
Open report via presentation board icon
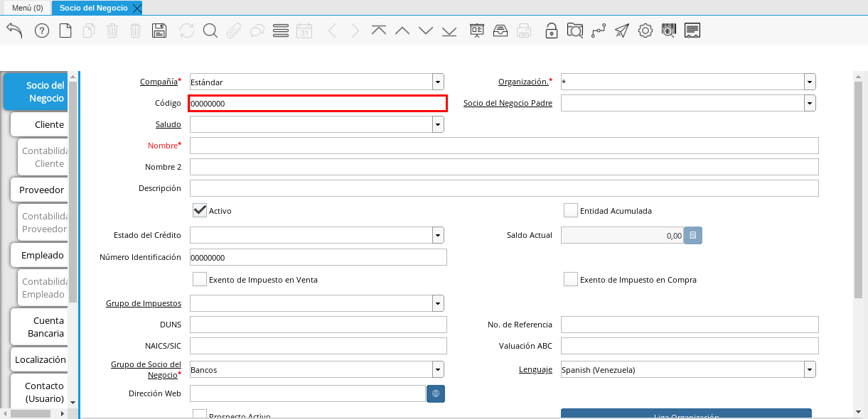click(x=476, y=31)
